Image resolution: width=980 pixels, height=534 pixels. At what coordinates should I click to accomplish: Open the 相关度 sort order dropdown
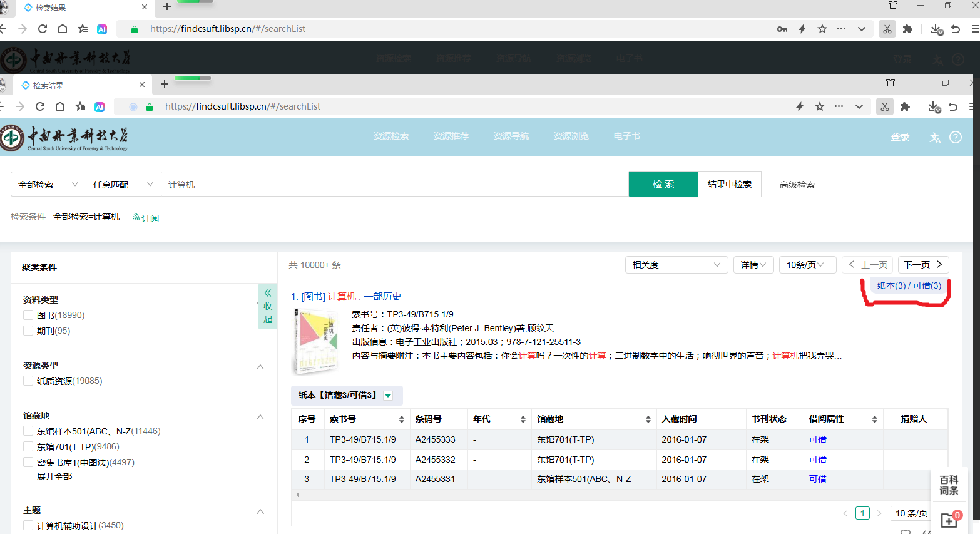(676, 264)
